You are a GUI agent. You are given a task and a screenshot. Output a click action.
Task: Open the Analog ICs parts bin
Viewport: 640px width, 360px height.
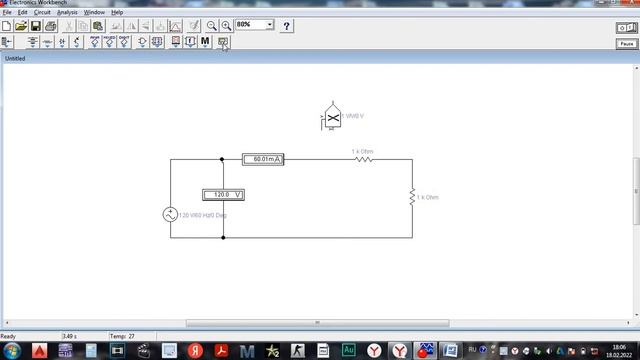click(x=95, y=42)
